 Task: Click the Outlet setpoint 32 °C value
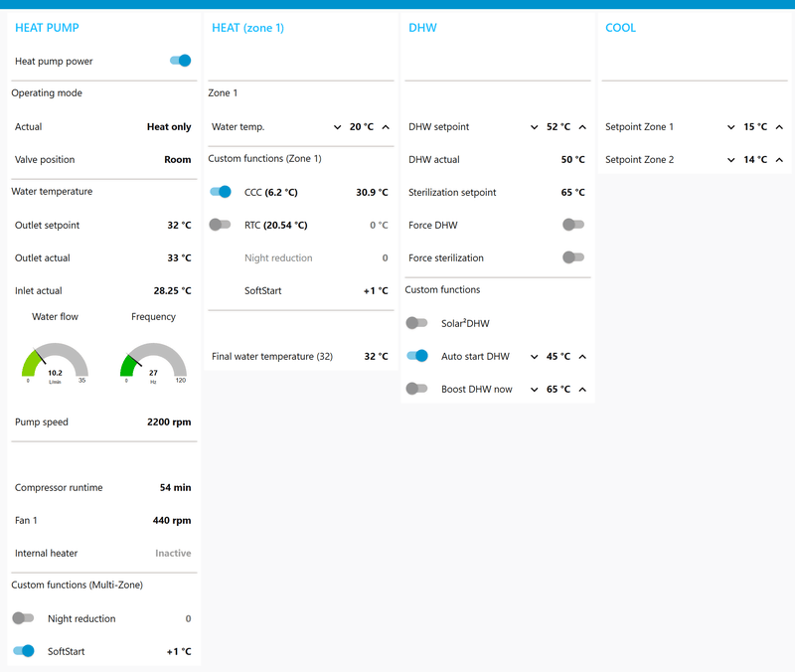point(179,225)
